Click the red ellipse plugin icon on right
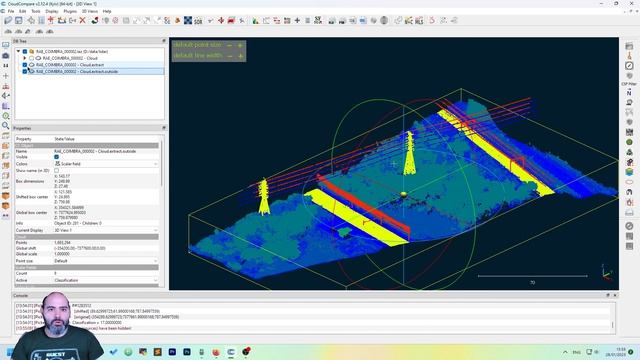This screenshot has height=360, width=640. (629, 182)
